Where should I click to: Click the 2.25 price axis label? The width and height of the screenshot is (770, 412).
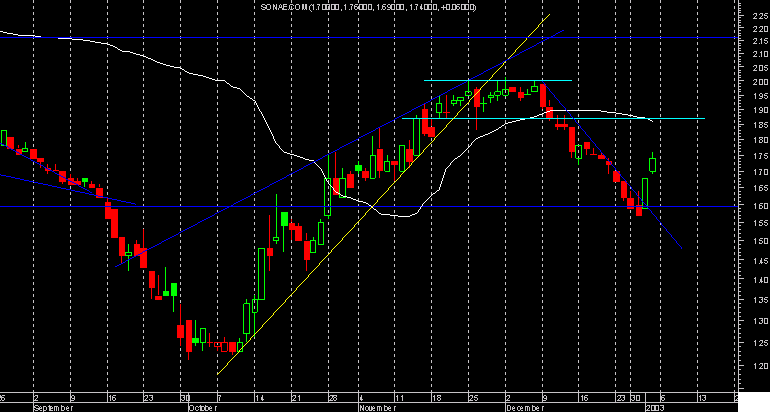tap(760, 16)
